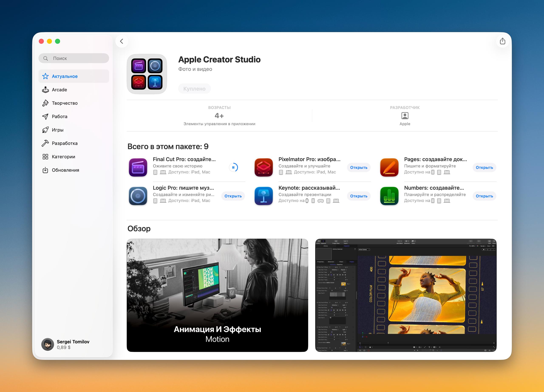Open the Игры section

coord(74,130)
